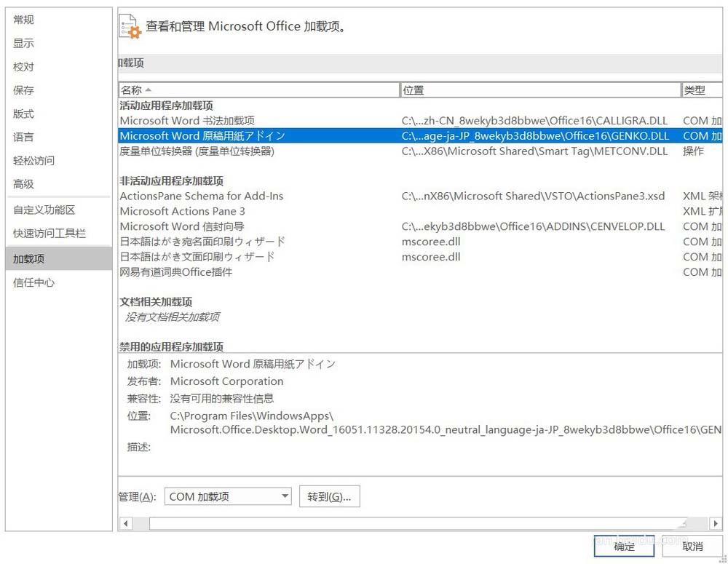Sort by the 位置 column header

[540, 90]
